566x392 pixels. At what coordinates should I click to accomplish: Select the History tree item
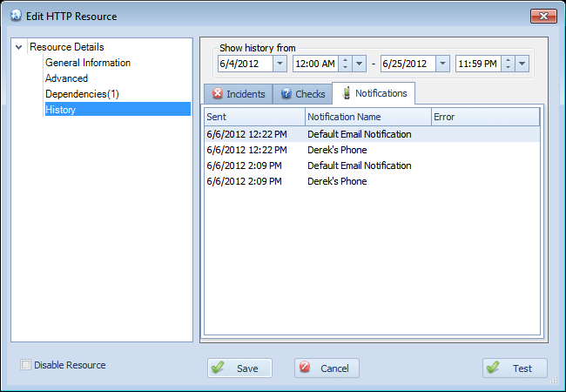click(118, 110)
